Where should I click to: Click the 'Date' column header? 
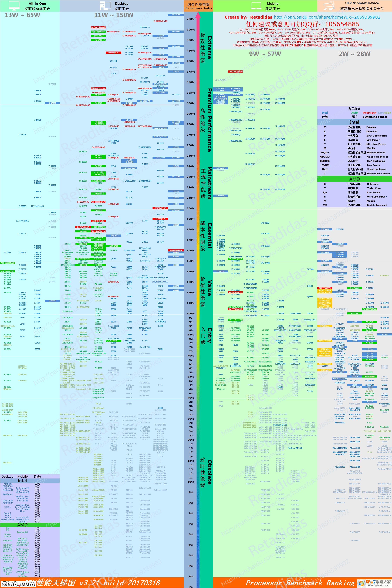37,476
